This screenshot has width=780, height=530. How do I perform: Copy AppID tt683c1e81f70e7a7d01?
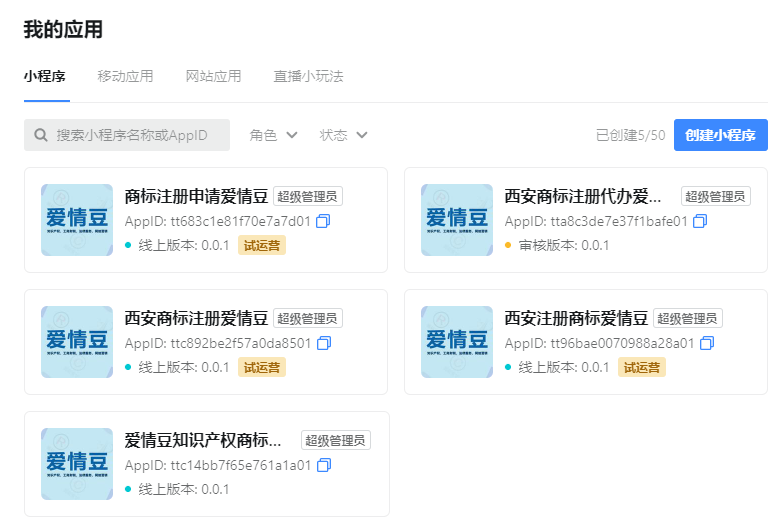tap(323, 221)
